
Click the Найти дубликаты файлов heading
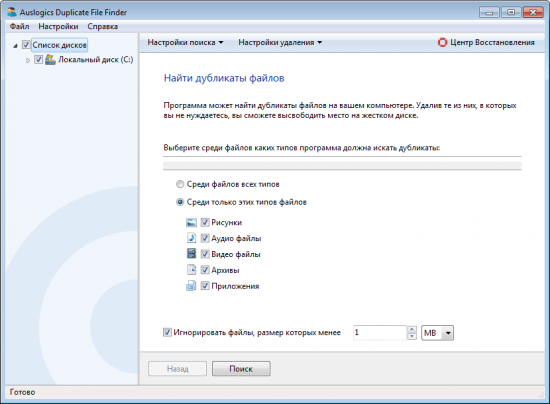pos(224,78)
